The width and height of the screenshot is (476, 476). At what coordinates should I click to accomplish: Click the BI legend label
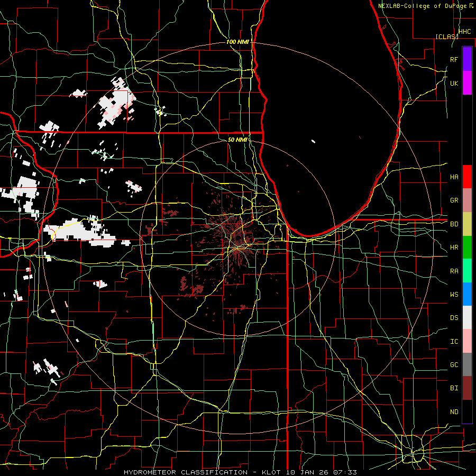454,388
